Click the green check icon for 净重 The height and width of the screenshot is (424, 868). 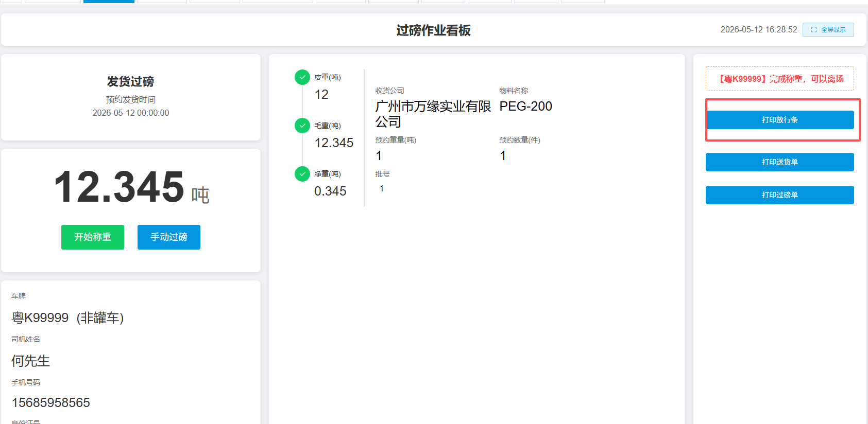click(302, 174)
